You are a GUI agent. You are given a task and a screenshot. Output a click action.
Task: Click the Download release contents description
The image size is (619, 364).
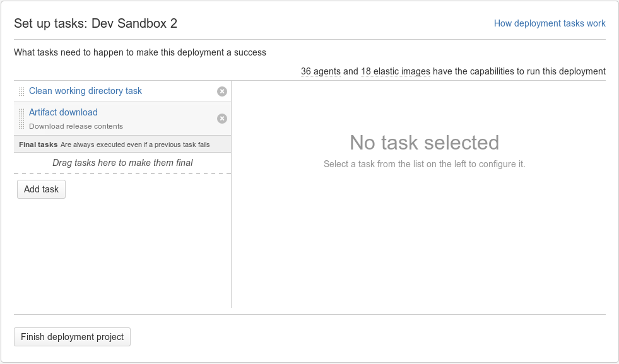pos(76,126)
